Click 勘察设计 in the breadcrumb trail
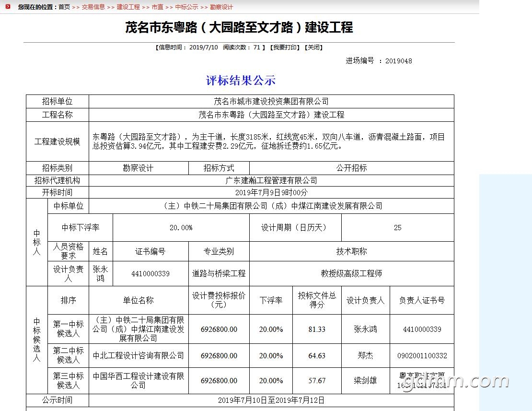Image resolution: width=532 pixels, height=411 pixels. [x=221, y=7]
